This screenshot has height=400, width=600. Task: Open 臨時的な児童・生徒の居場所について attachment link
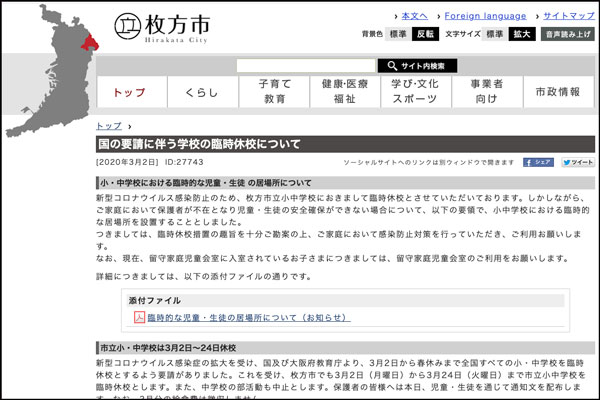(x=248, y=317)
